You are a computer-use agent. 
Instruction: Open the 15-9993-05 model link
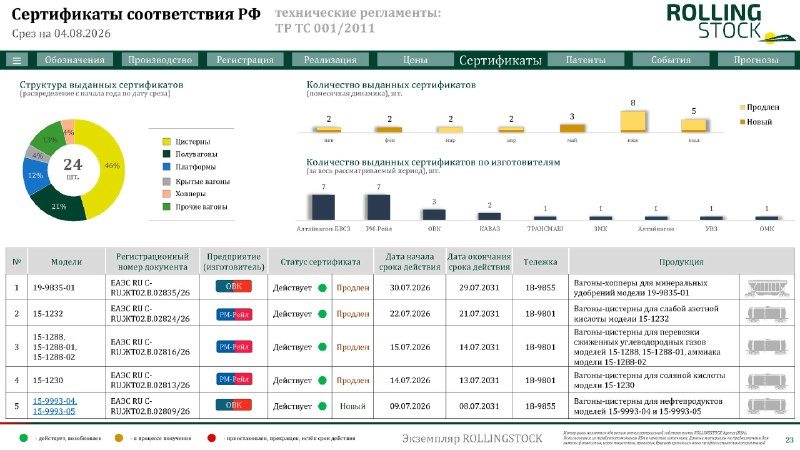[x=54, y=411]
